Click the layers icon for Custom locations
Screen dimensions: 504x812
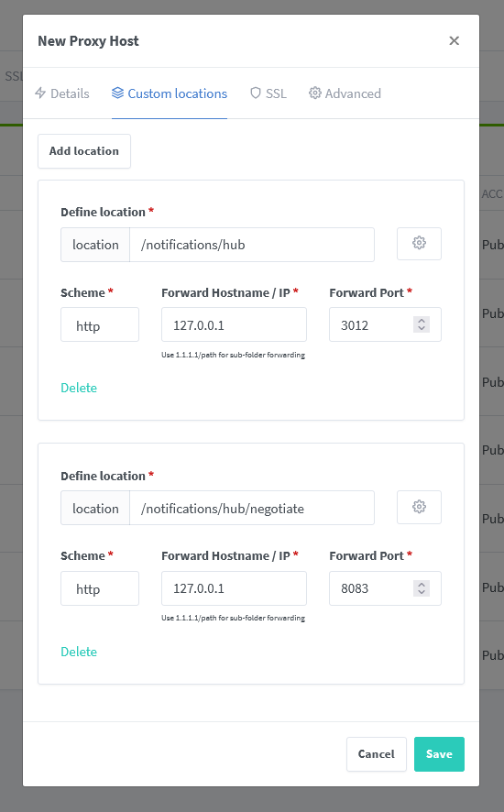point(117,93)
